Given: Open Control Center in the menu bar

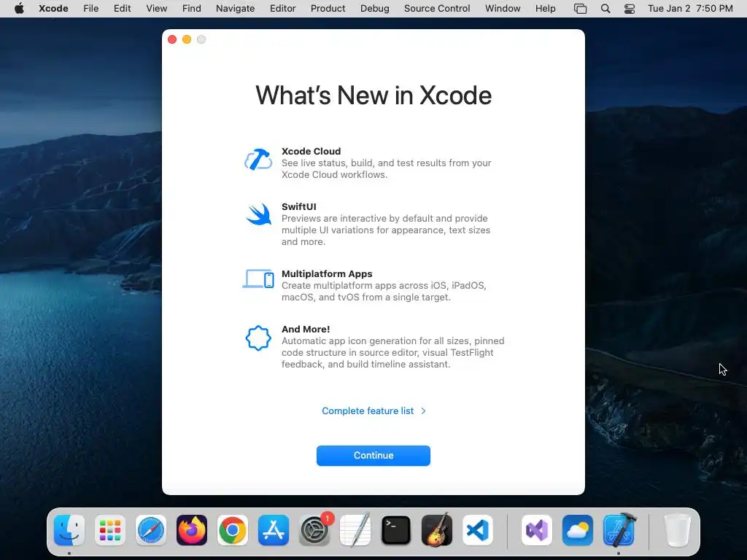Looking at the screenshot, I should click(630, 9).
